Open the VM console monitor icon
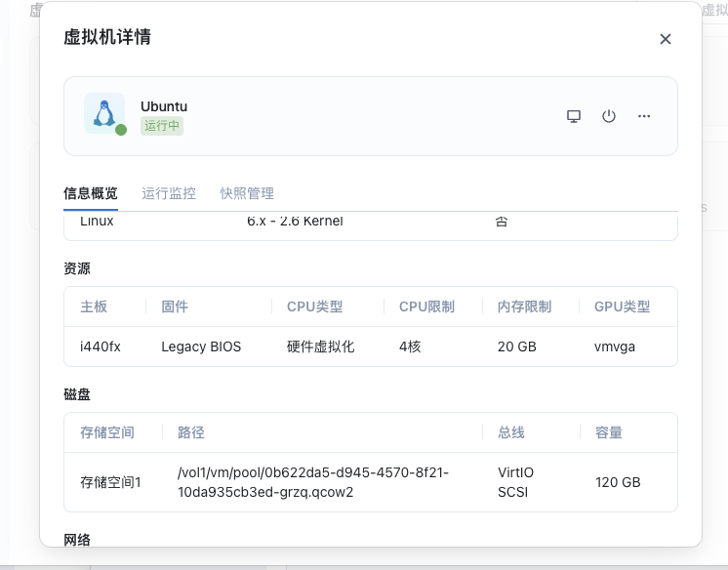Screen dimensions: 728x570 [574, 116]
